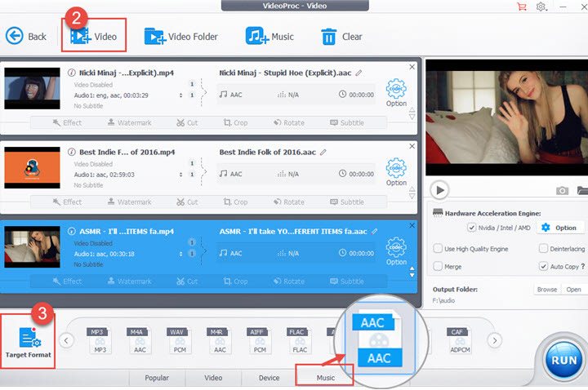
Task: Add Music files
Action: 269,37
